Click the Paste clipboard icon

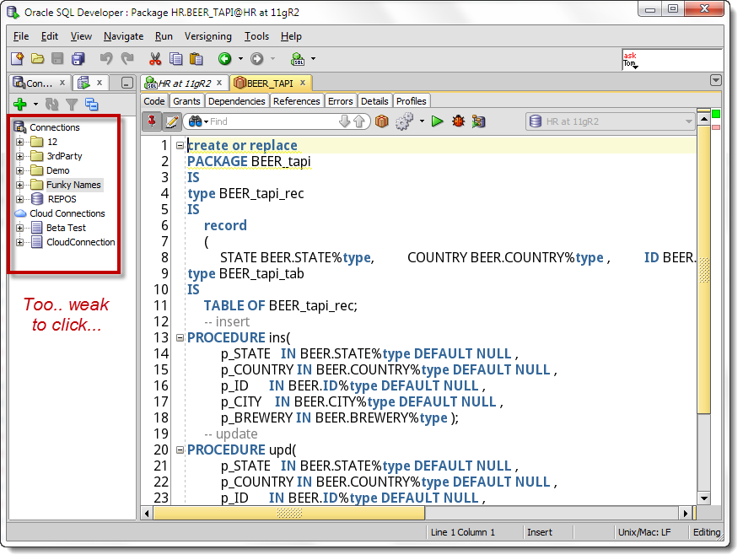click(197, 59)
